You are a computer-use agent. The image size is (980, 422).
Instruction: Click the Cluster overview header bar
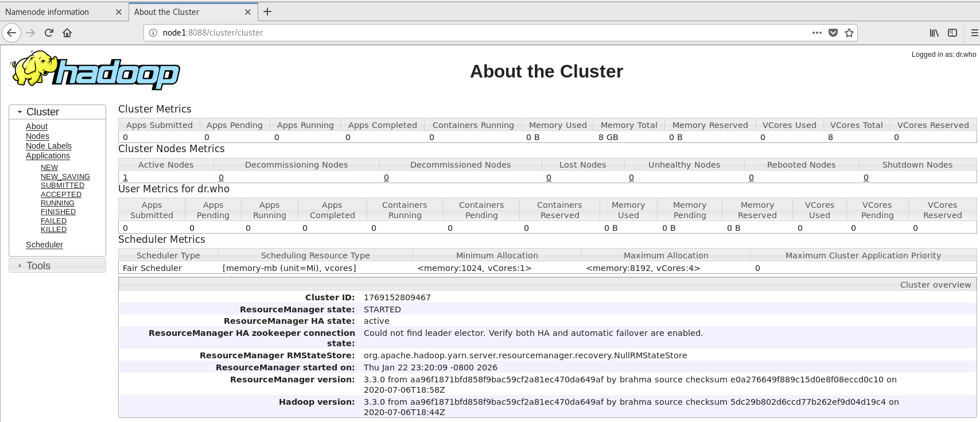[547, 284]
